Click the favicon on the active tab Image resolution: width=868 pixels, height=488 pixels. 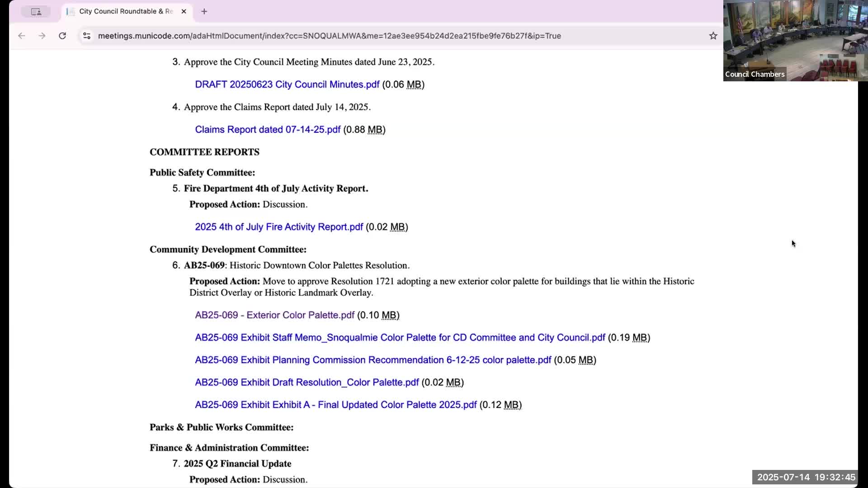pyautogui.click(x=71, y=11)
